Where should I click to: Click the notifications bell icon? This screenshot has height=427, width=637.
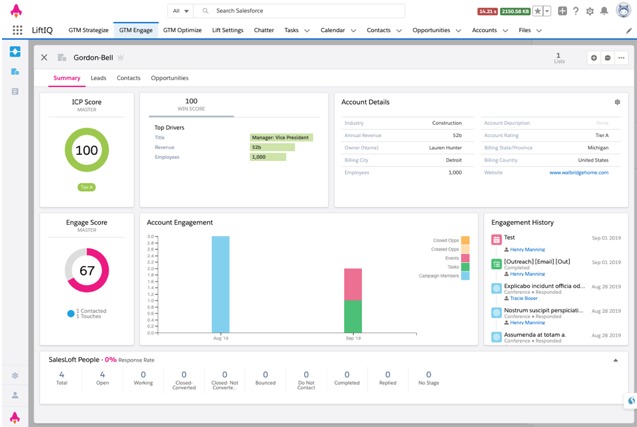click(x=604, y=11)
